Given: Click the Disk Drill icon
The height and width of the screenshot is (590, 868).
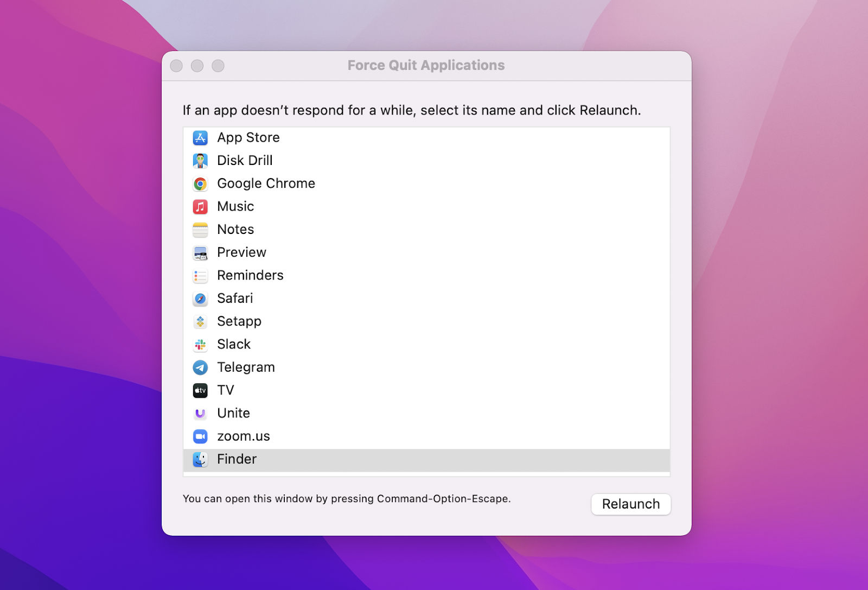Looking at the screenshot, I should click(x=200, y=161).
